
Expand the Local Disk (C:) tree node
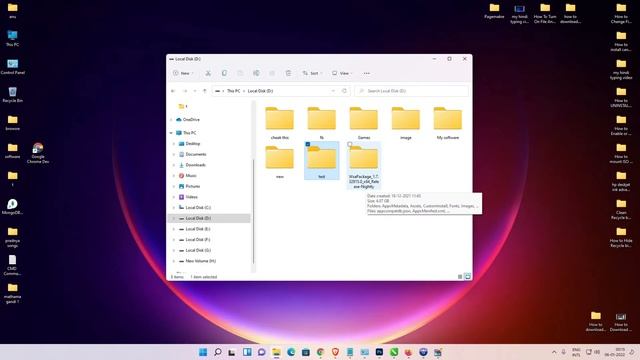[174, 207]
